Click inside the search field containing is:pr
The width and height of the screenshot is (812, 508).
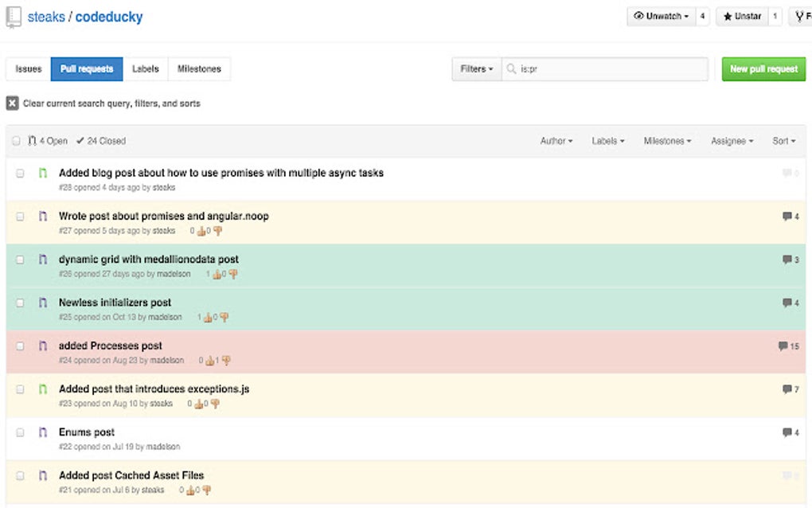[x=605, y=69]
